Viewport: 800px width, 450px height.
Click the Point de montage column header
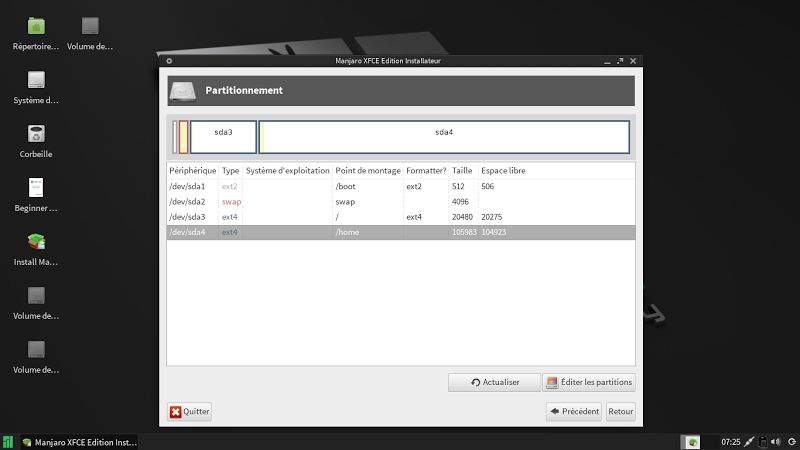(368, 170)
